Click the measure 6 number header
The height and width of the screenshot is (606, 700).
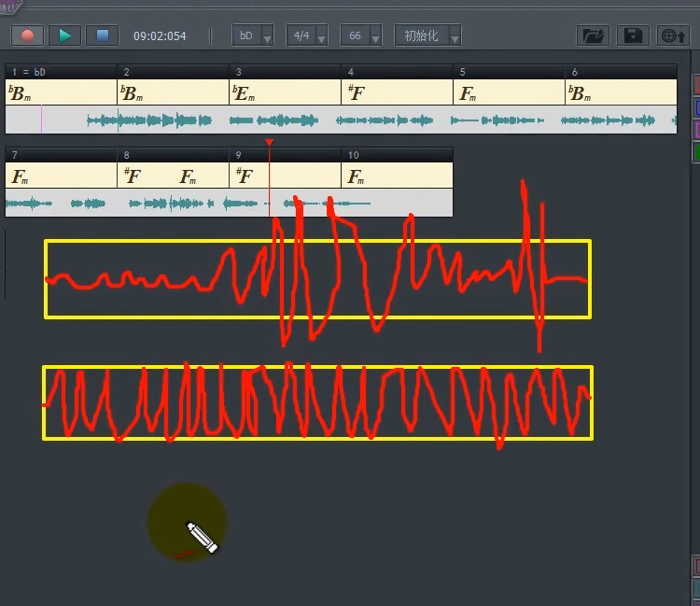(621, 72)
